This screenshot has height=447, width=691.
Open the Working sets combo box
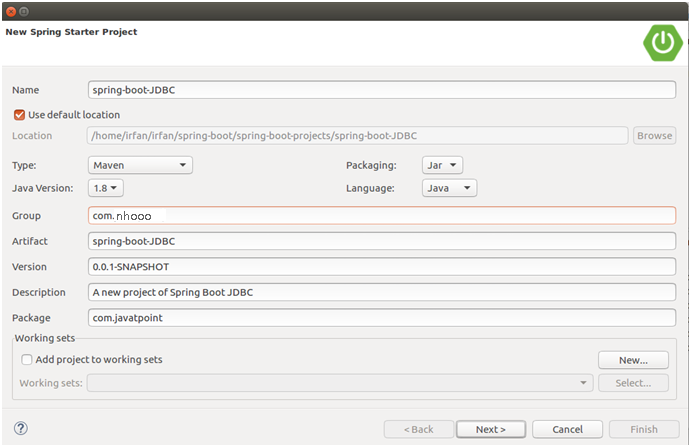click(x=340, y=382)
